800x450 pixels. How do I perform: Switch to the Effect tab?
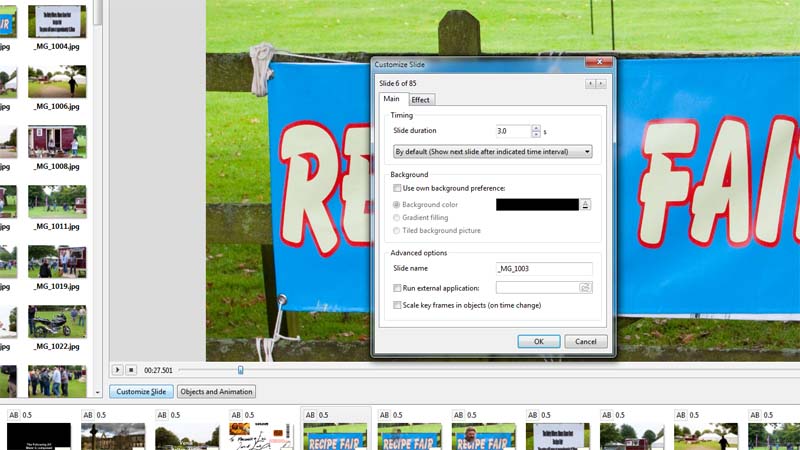[x=420, y=100]
